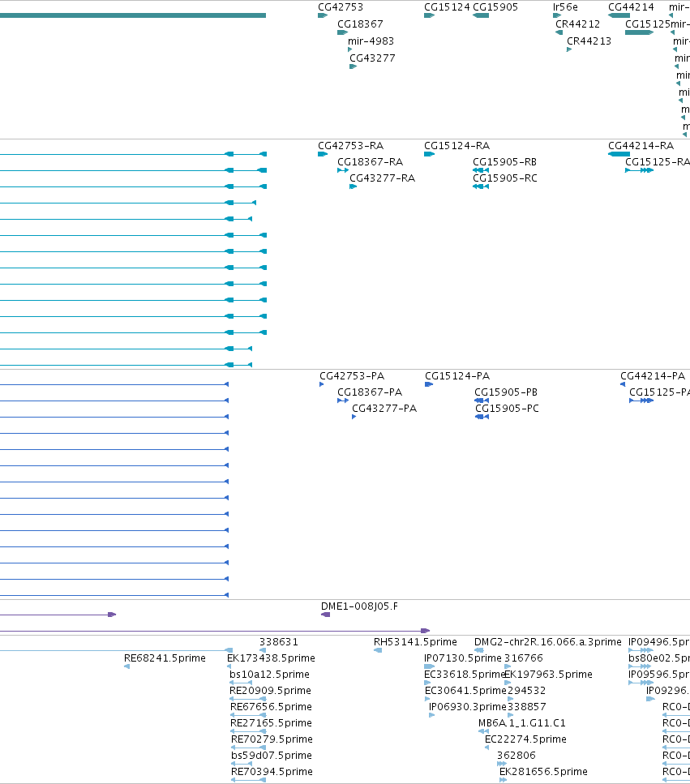
Task: Click the CR44212 gene label
Action: [577, 24]
